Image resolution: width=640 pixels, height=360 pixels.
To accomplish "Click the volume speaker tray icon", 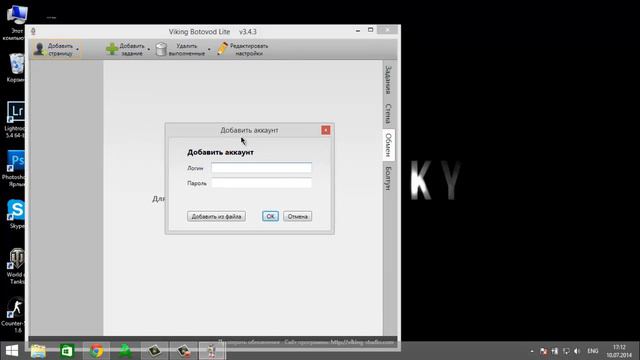I will (x=577, y=351).
